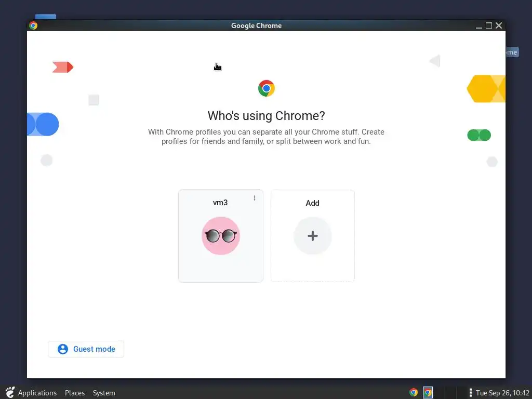Open the System menu
This screenshot has width=532, height=399.
(x=104, y=393)
